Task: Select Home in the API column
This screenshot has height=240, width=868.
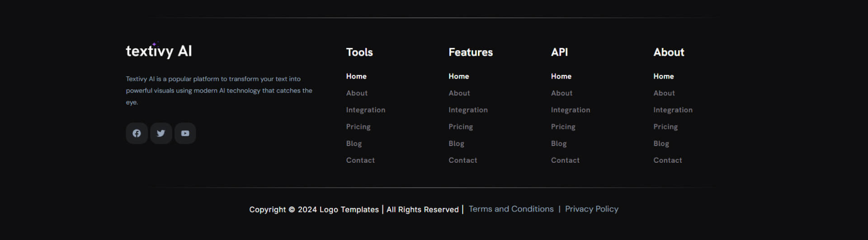Action: tap(561, 76)
